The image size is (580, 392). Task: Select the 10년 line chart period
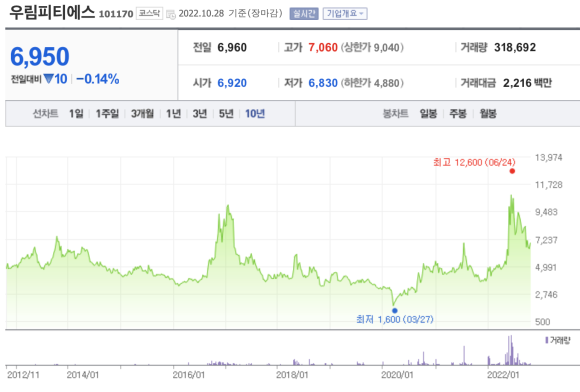click(255, 114)
